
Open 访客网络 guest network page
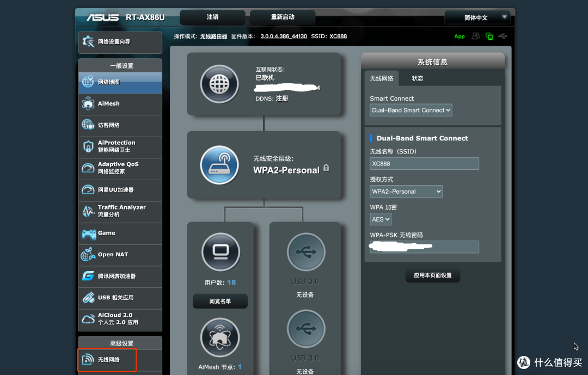coord(120,125)
